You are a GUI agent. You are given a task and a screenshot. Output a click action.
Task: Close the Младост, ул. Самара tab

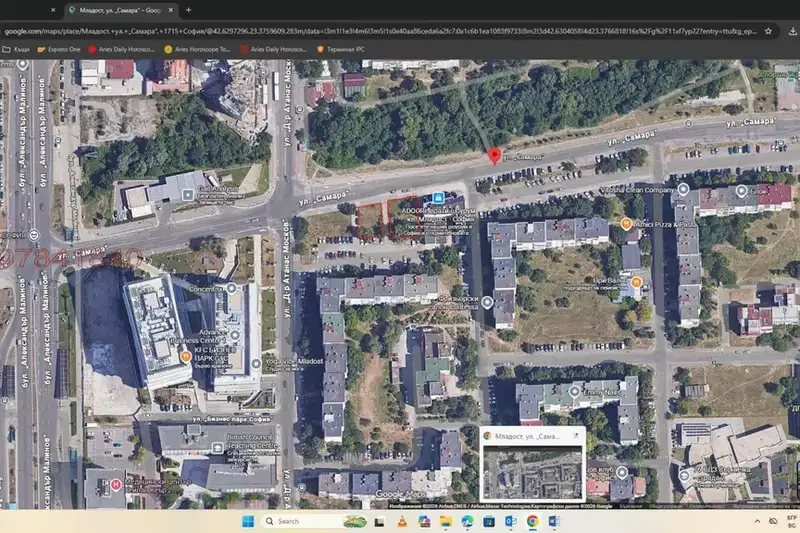click(170, 10)
